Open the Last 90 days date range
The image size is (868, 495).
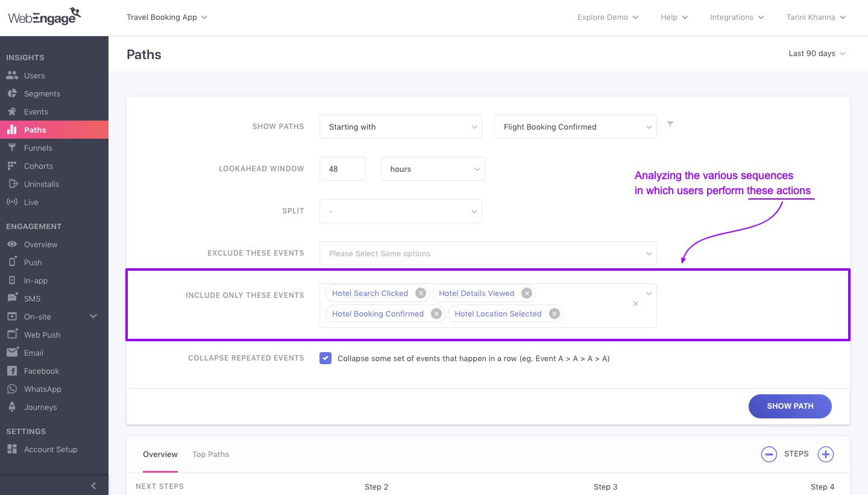tap(817, 54)
